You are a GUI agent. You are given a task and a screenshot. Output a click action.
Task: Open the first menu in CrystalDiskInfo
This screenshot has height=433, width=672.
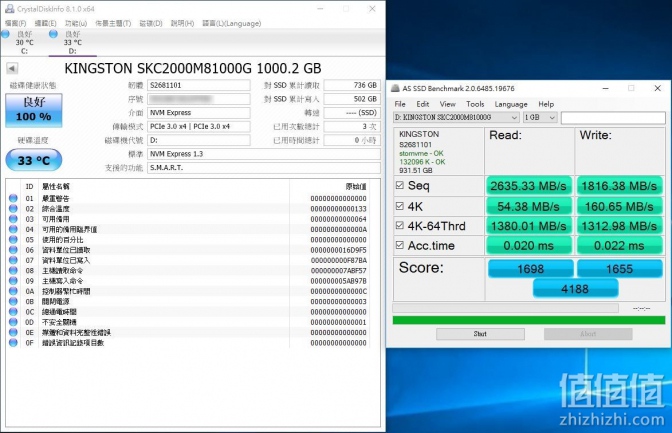click(x=15, y=23)
